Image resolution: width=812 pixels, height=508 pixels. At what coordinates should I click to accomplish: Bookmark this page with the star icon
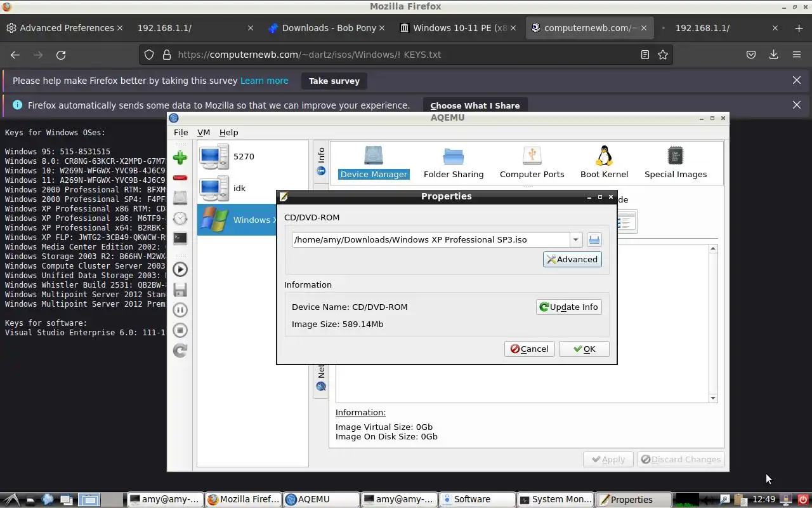click(663, 55)
